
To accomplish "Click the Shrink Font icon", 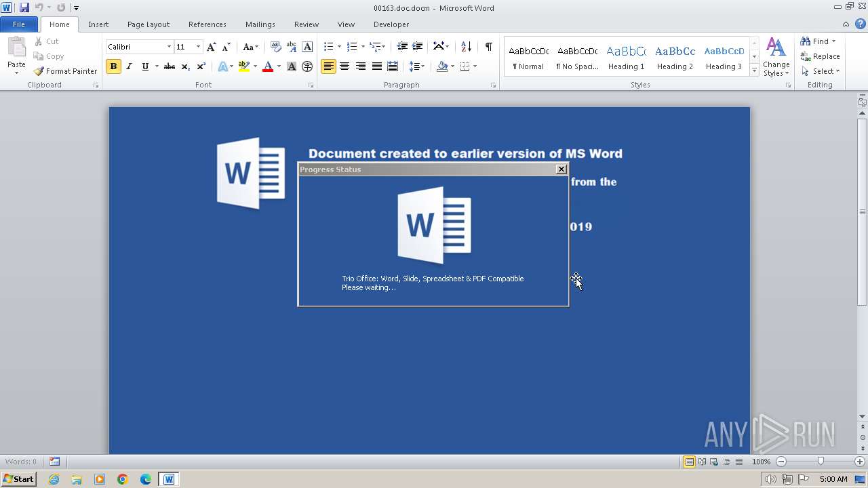I will (x=226, y=47).
